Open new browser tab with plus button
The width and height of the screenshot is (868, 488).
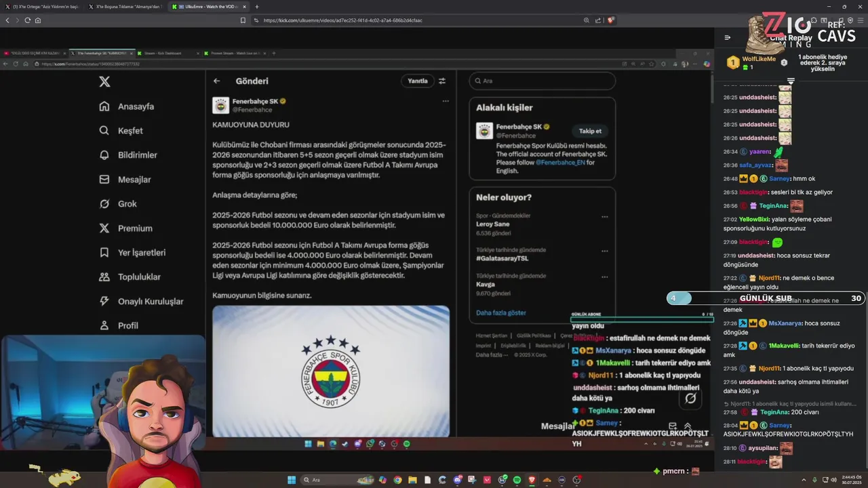(256, 6)
